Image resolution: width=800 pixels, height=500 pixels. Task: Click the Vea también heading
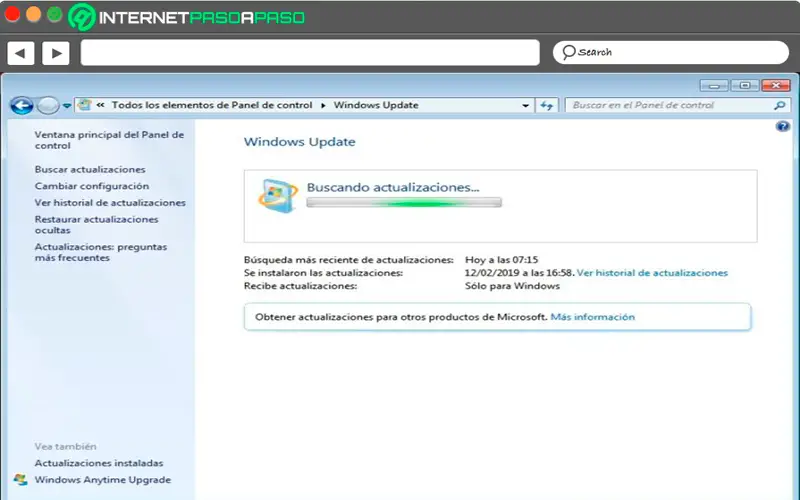[x=65, y=446]
